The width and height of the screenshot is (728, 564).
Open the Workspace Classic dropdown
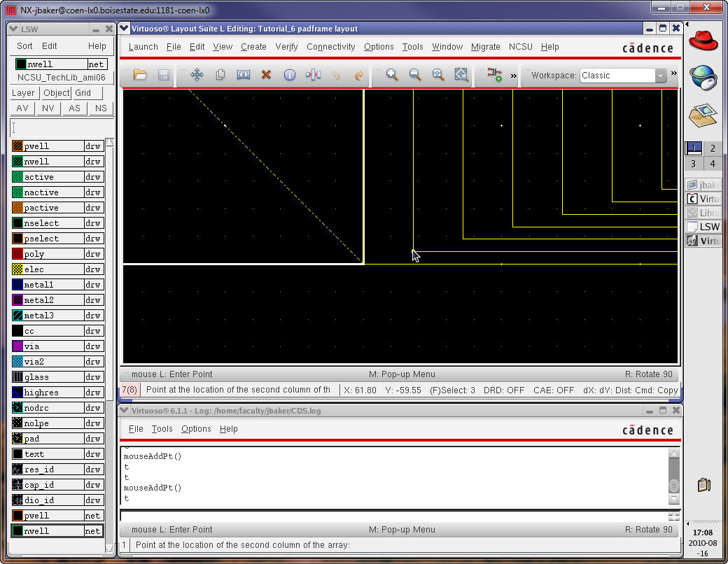coord(660,76)
